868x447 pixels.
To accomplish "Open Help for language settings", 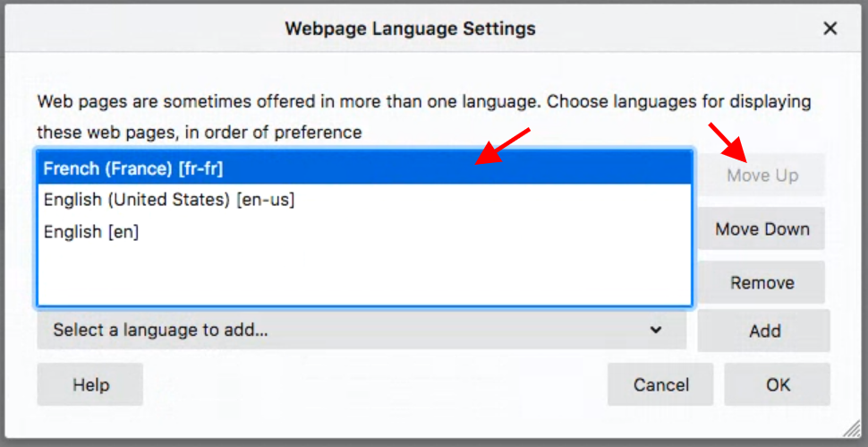I will tap(90, 384).
